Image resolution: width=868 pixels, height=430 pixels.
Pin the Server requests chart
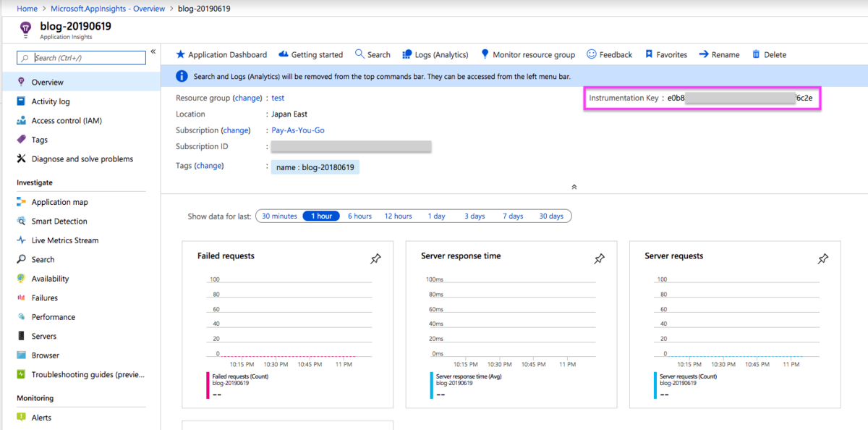pos(822,258)
